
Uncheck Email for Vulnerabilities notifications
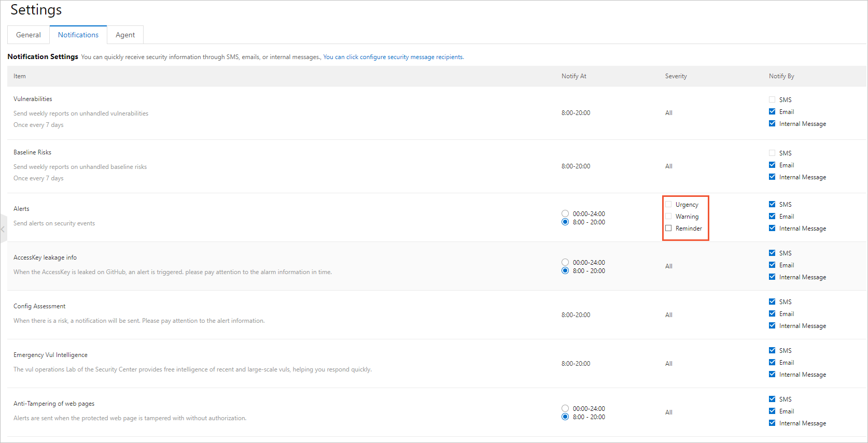click(772, 111)
